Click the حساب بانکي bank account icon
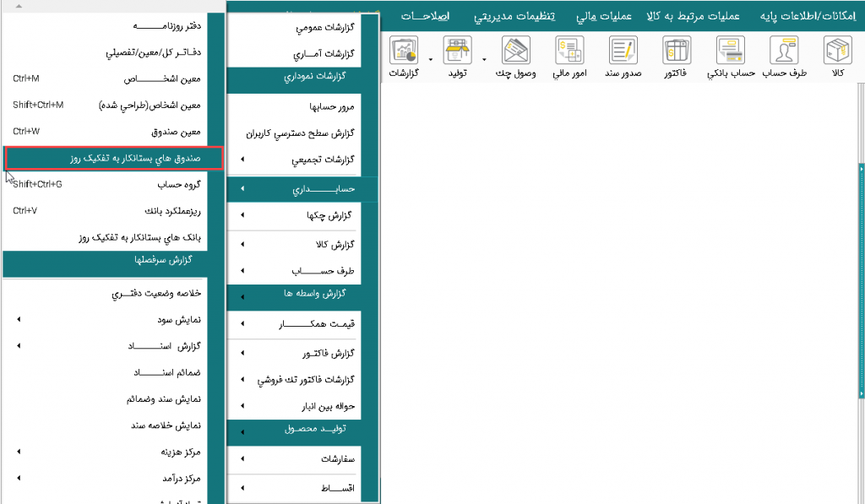865x504 pixels. click(x=733, y=57)
